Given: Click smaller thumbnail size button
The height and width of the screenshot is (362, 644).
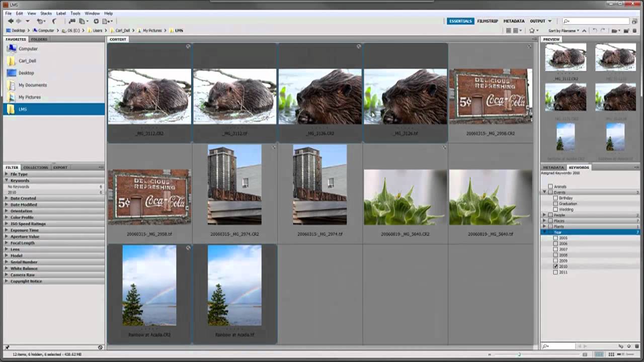Looking at the screenshot, I should (x=490, y=354).
